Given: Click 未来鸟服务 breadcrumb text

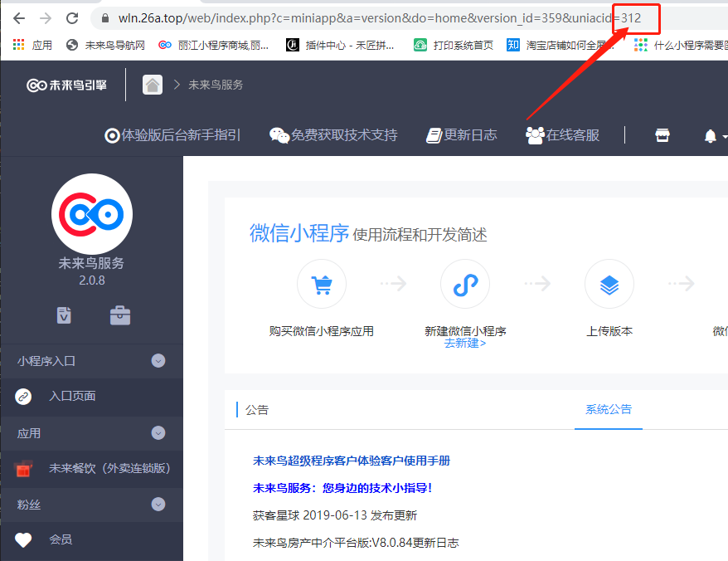Looking at the screenshot, I should pos(216,85).
